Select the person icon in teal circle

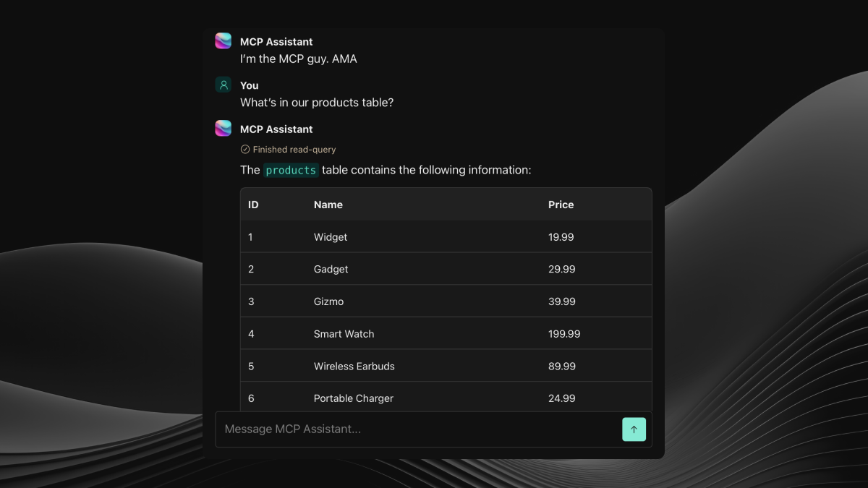[x=223, y=85]
